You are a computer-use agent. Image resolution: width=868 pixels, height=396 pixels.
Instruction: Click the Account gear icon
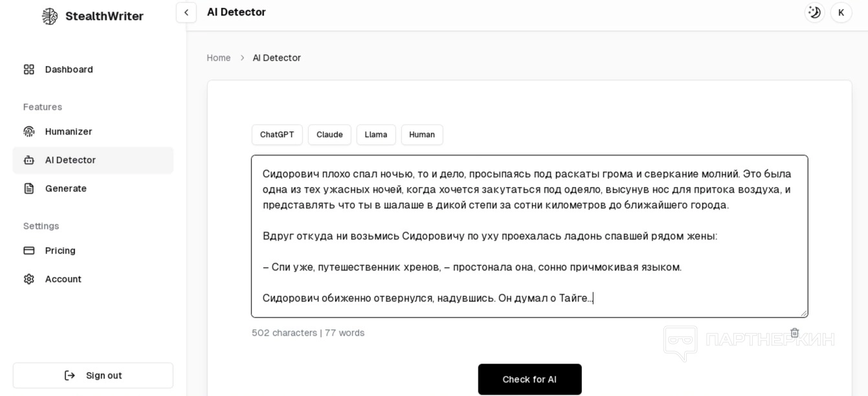click(29, 279)
